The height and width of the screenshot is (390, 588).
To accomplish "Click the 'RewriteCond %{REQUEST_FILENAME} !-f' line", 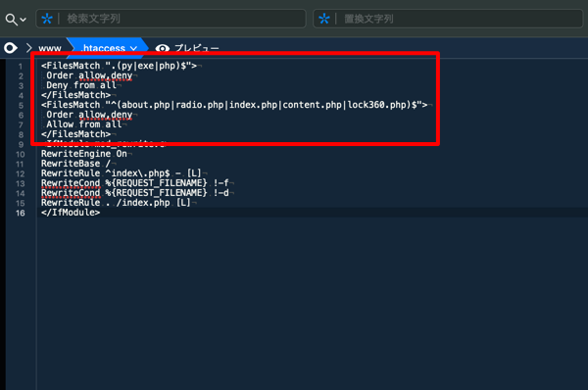I will pyautogui.click(x=134, y=183).
